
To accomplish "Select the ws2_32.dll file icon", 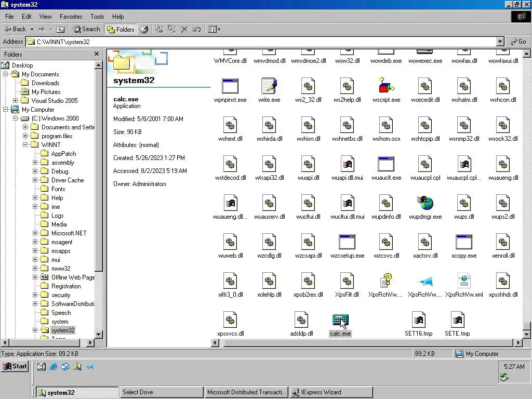I will point(308,86).
